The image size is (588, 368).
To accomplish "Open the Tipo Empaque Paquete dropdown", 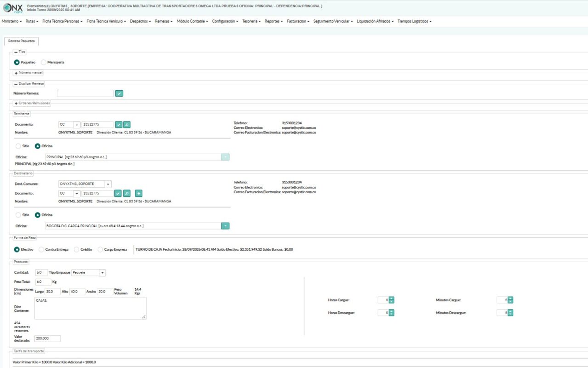I will (x=102, y=273).
